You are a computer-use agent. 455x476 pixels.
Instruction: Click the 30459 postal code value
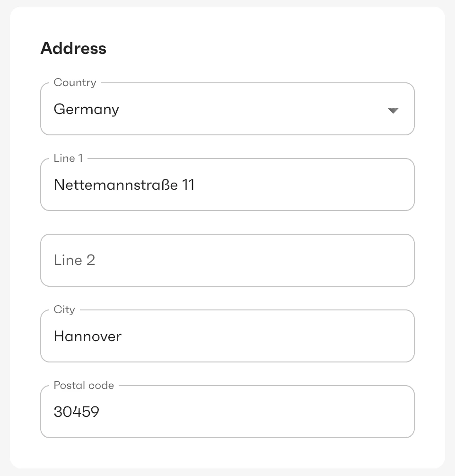pyautogui.click(x=76, y=412)
